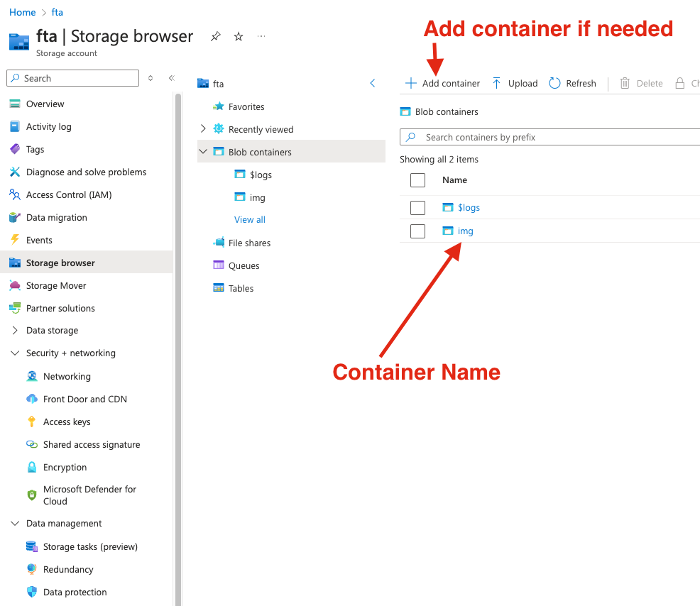The image size is (700, 606).
Task: Click the Networking icon
Action: 32,376
